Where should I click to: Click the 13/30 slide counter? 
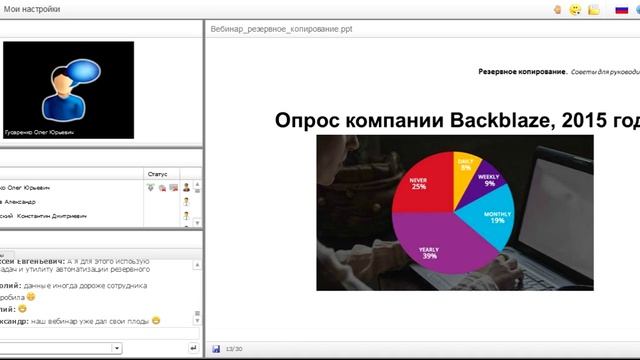tap(234, 349)
